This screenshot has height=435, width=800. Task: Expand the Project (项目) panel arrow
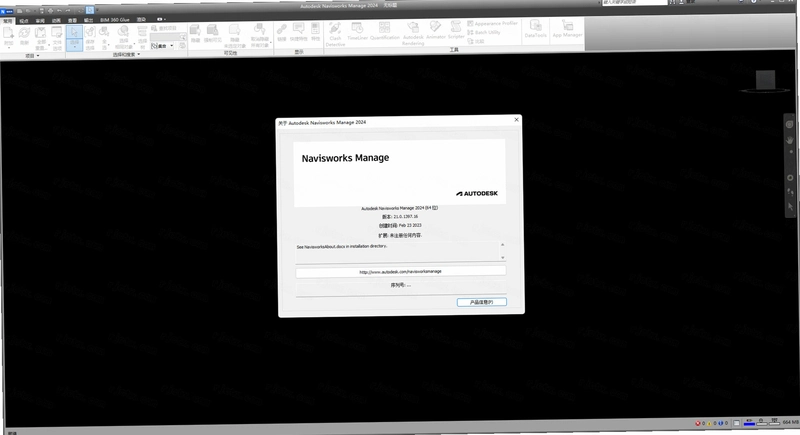coord(38,56)
